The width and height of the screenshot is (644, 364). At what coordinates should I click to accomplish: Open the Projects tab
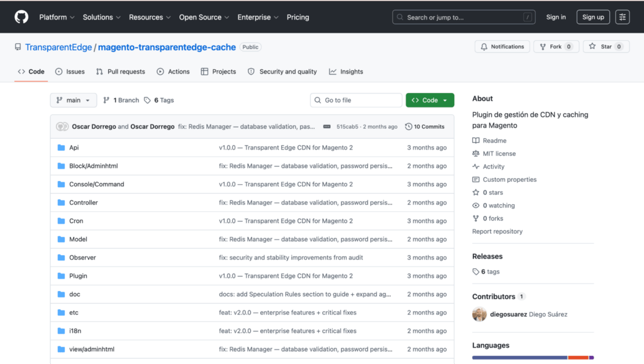(x=218, y=72)
